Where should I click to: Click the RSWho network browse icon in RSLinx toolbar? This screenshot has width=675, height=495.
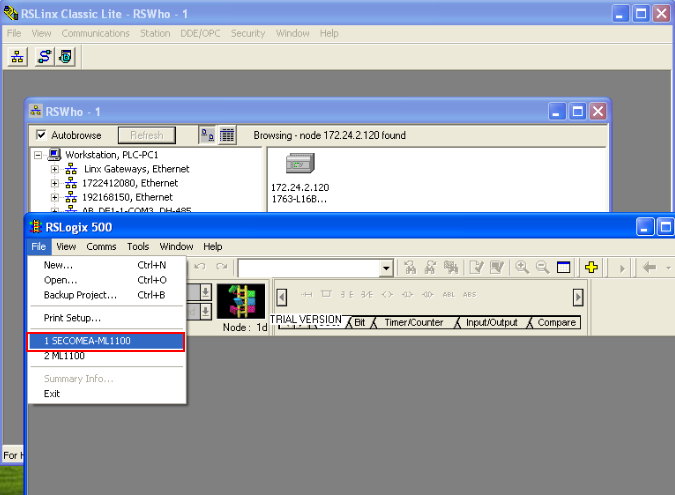click(18, 56)
